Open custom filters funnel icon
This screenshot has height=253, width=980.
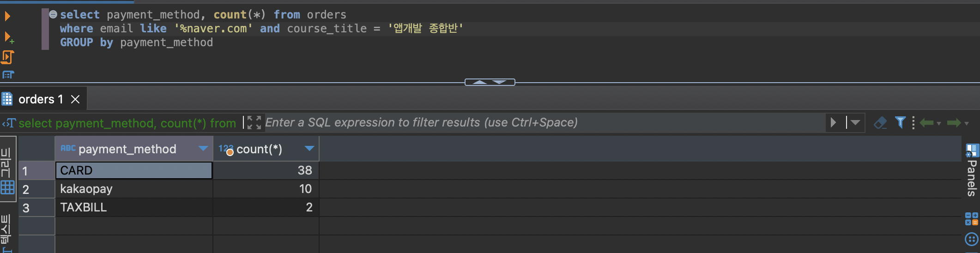click(x=900, y=122)
